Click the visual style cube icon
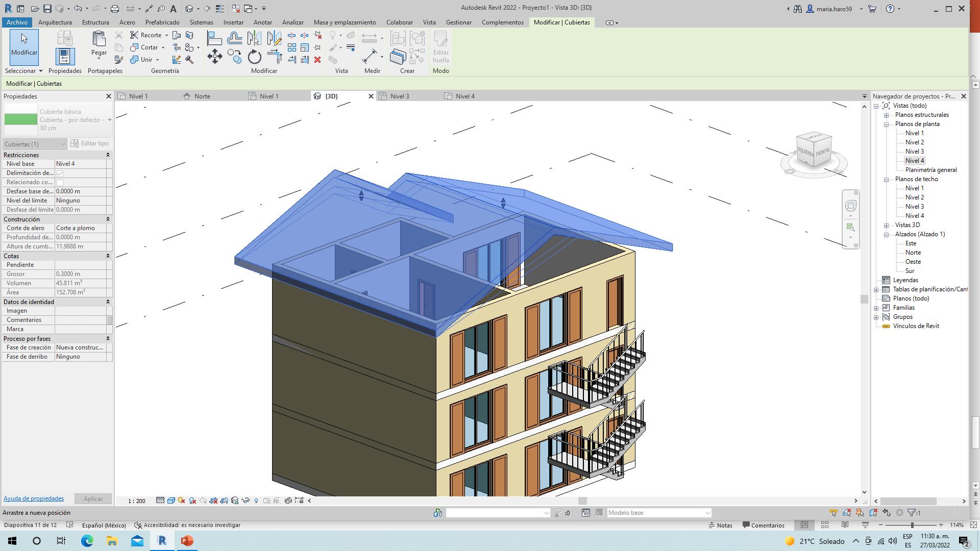Screen dimensions: 980x551 click(x=171, y=500)
